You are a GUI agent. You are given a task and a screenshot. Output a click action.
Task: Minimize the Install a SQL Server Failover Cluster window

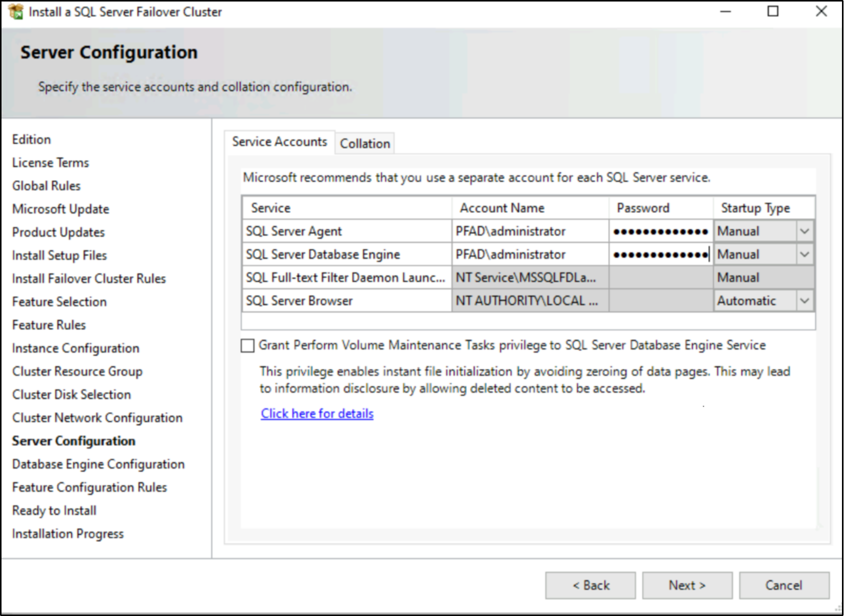726,12
